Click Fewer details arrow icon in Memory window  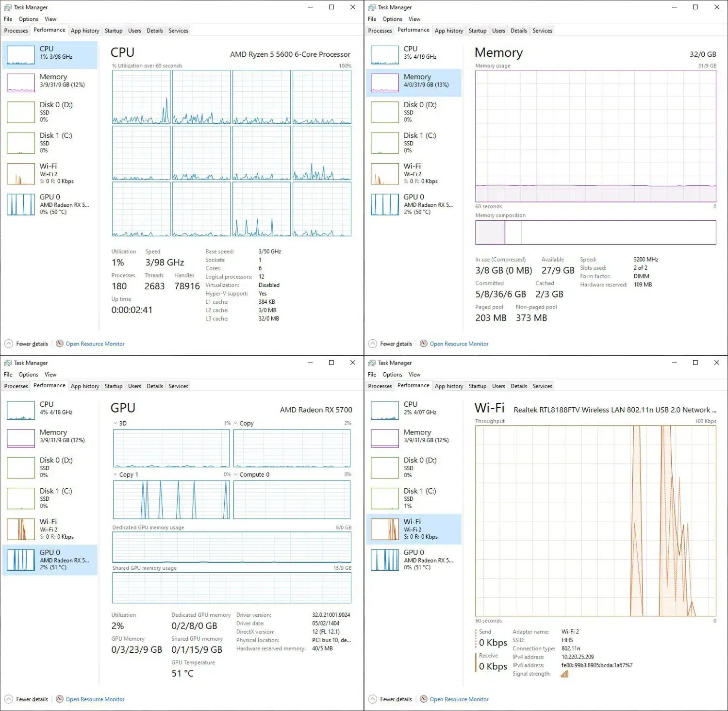click(373, 344)
